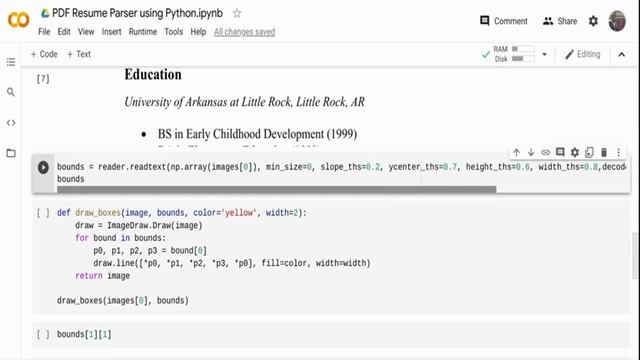
Task: Run the reader.readtext cell
Action: coord(43,167)
